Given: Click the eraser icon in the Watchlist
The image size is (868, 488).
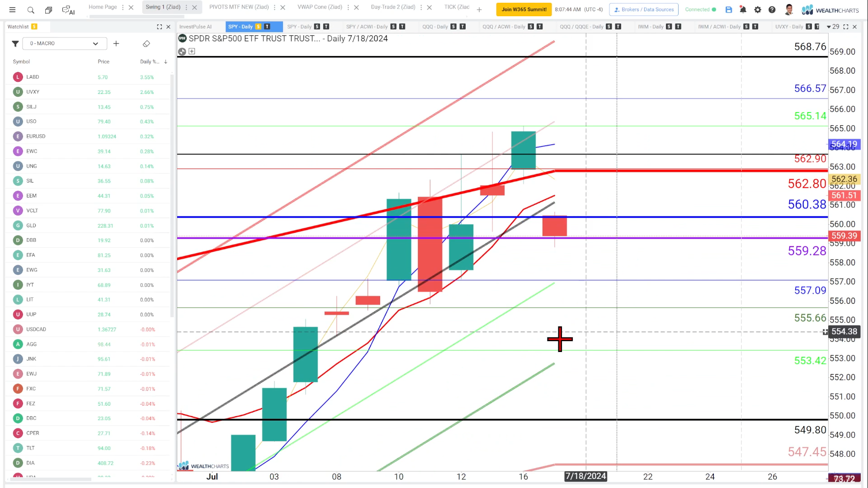Looking at the screenshot, I should pos(146,43).
